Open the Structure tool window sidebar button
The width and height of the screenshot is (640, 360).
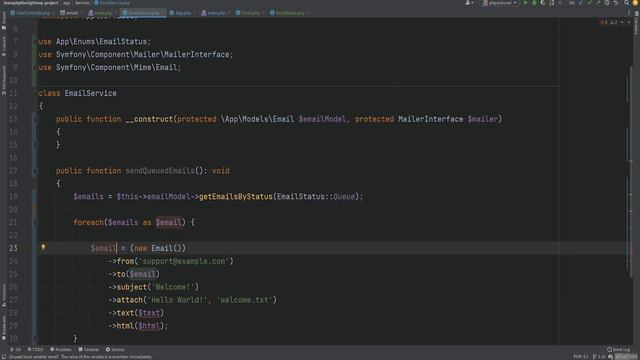(x=4, y=295)
